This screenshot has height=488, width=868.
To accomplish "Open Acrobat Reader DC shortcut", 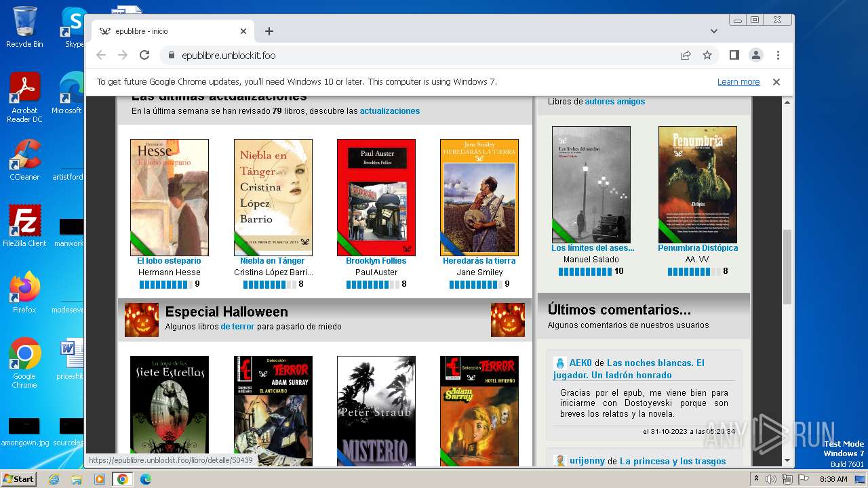I will click(x=24, y=98).
